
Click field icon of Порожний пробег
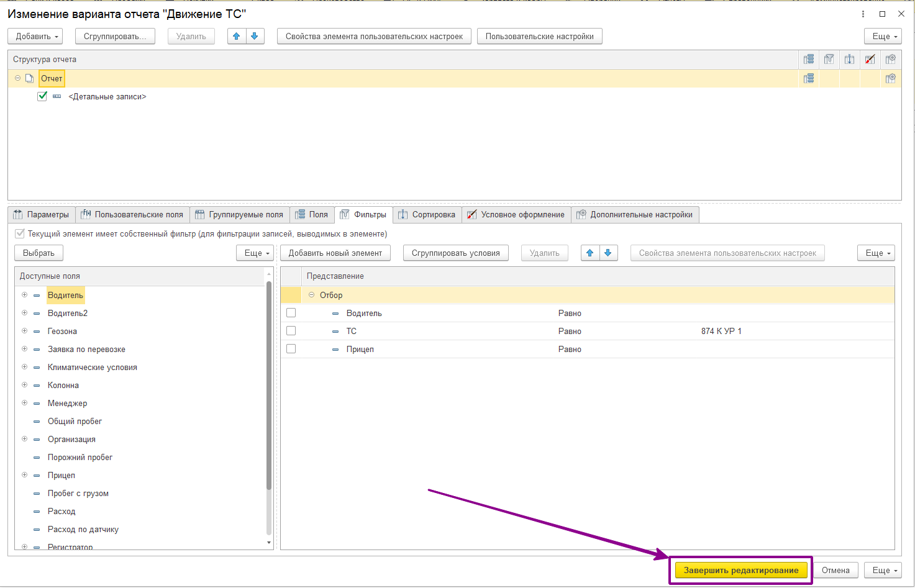point(37,458)
